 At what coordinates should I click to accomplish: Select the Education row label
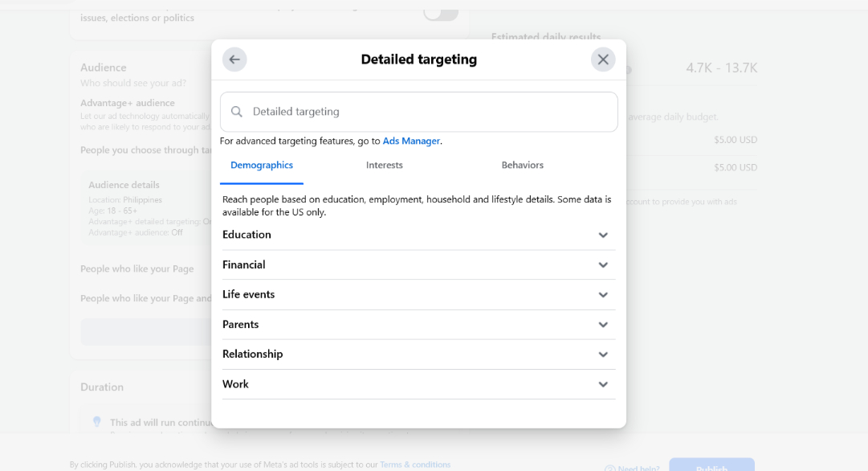click(247, 235)
